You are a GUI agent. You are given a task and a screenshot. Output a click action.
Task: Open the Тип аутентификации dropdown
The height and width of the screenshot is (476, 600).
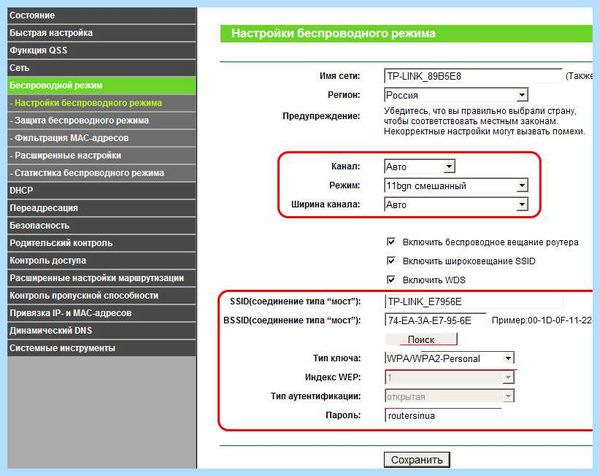point(449,396)
